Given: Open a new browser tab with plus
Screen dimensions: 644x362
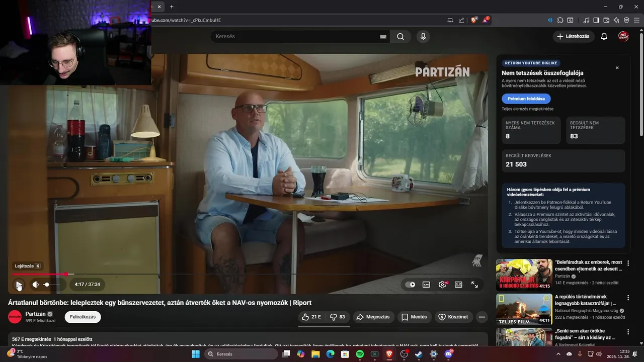Looking at the screenshot, I should [172, 7].
